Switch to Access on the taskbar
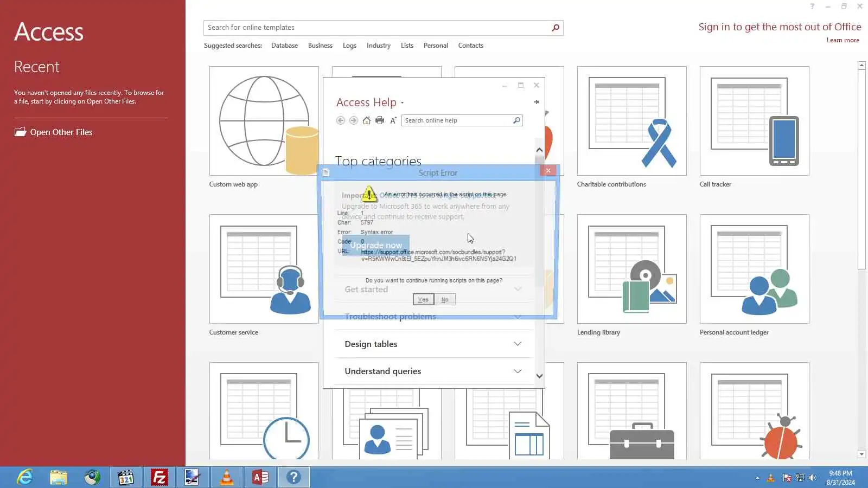Screen dimensions: 868x488 [260, 477]
